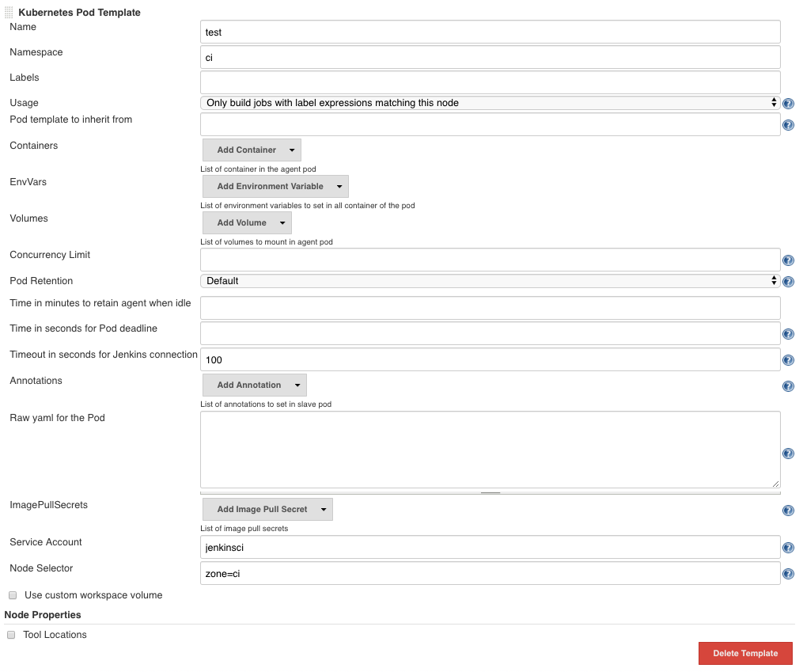Open the Add Environment Variable menu
This screenshot has width=803, height=672.
(x=275, y=187)
